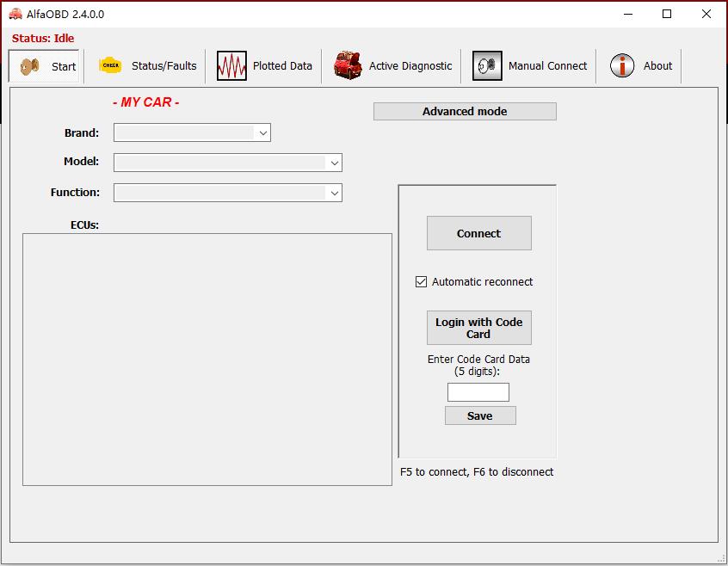Expand the Brand dropdown
This screenshot has width=728, height=566.
coord(263,133)
